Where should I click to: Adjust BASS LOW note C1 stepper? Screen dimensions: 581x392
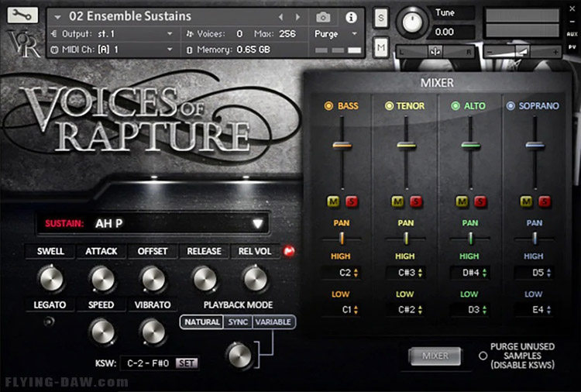356,310
